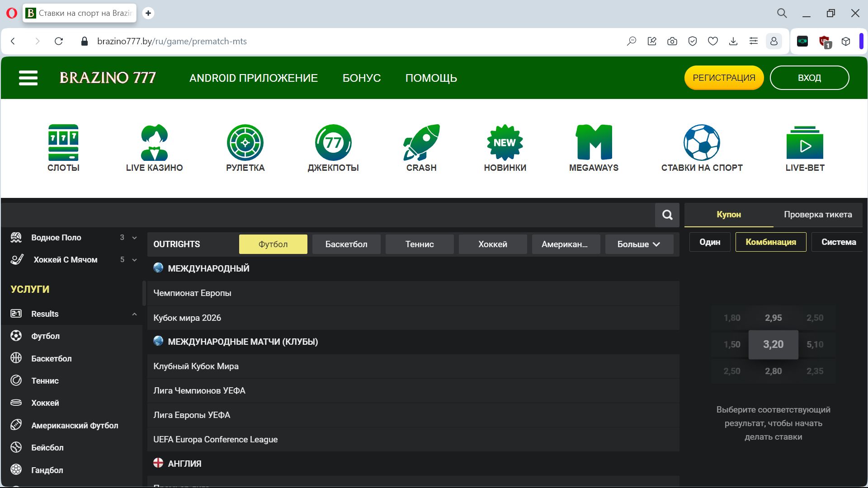The height and width of the screenshot is (488, 868).
Task: Open the Новинки NEW badge category
Action: pos(505,148)
